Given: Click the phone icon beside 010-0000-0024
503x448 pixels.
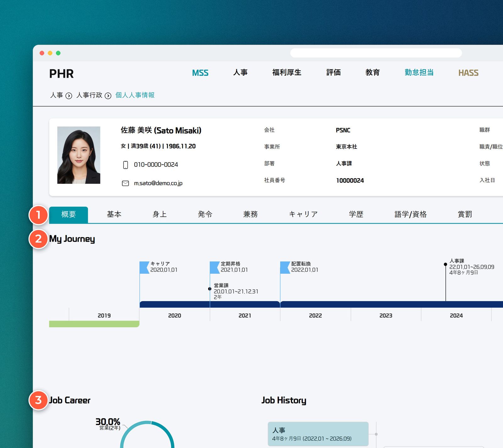Looking at the screenshot, I should coord(125,165).
